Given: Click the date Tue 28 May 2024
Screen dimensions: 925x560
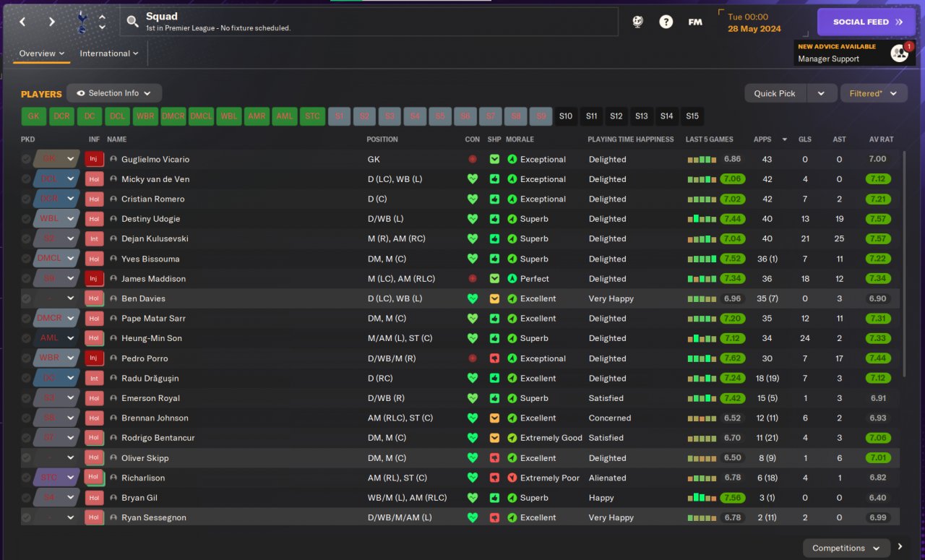Looking at the screenshot, I should [754, 22].
